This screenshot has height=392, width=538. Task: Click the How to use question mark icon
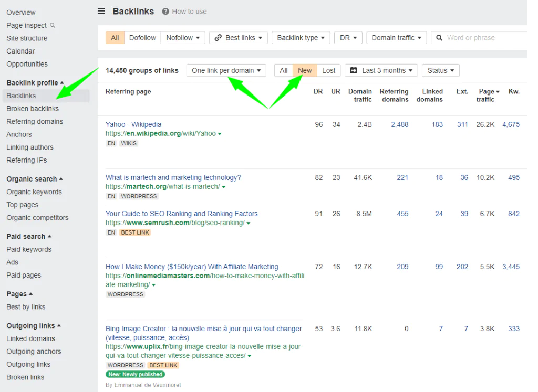165,12
